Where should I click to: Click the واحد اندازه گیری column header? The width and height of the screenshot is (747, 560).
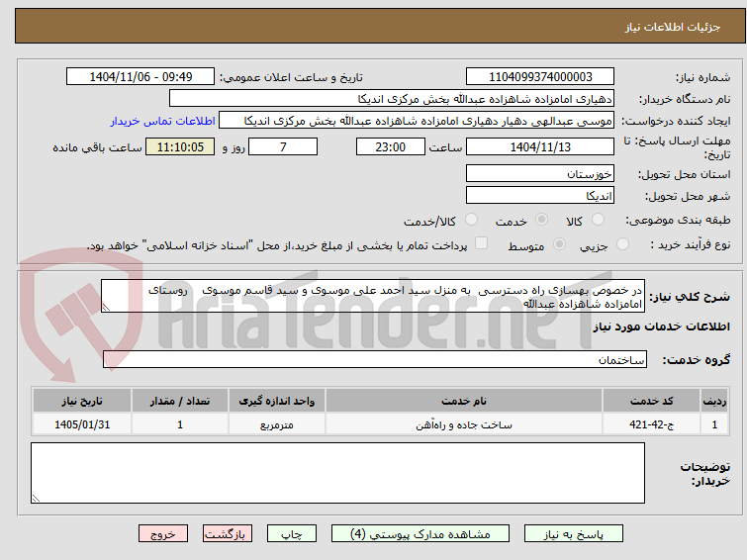click(x=277, y=401)
